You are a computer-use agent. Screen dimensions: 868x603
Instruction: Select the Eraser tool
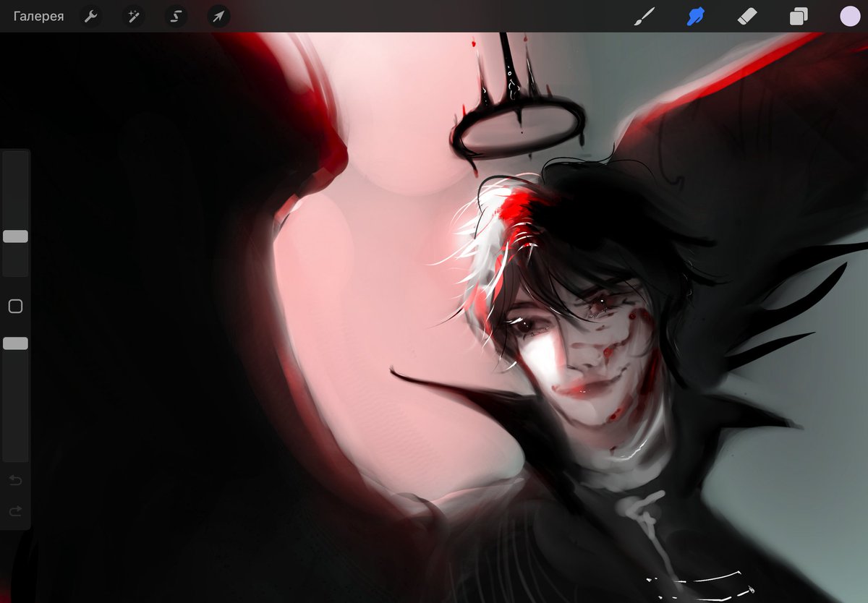[x=746, y=16]
